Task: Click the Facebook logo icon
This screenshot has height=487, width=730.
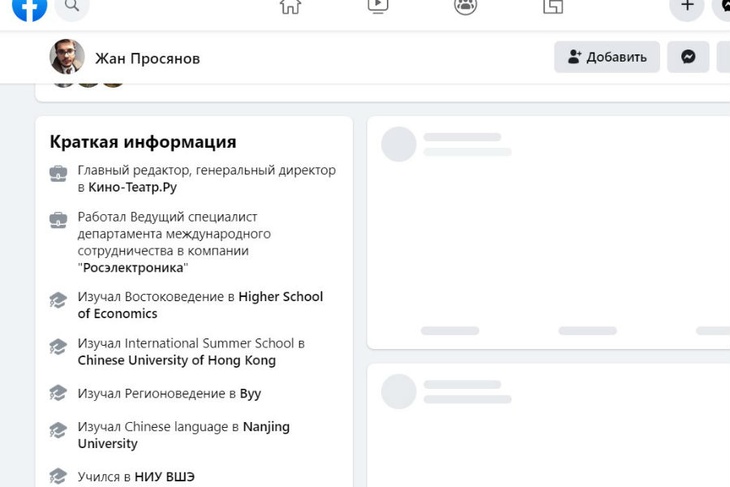Action: point(30,7)
